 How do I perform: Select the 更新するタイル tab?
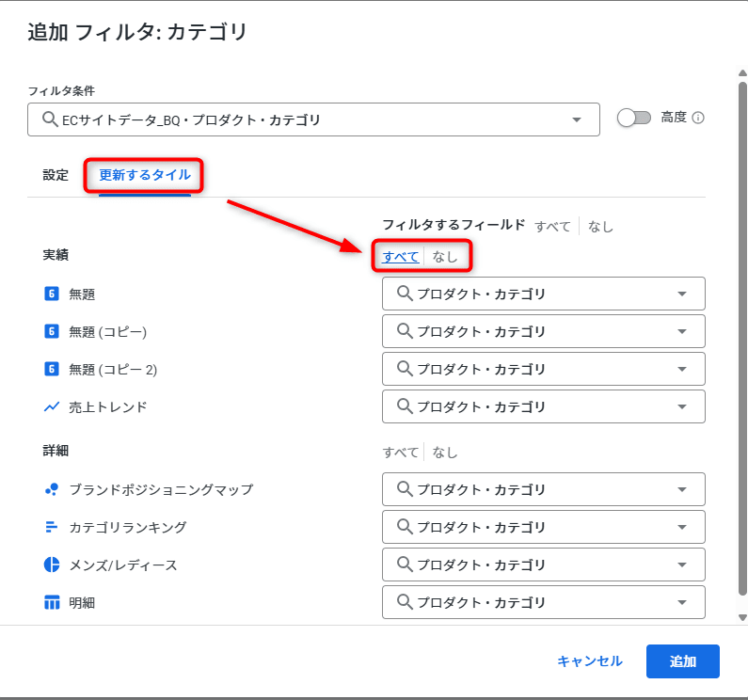tap(145, 175)
